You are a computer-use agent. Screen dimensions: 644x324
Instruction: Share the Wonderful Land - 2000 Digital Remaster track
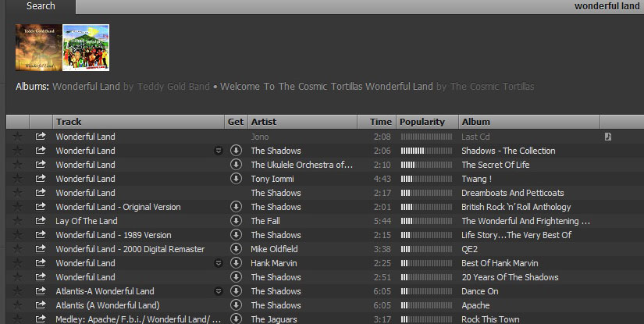coord(41,249)
